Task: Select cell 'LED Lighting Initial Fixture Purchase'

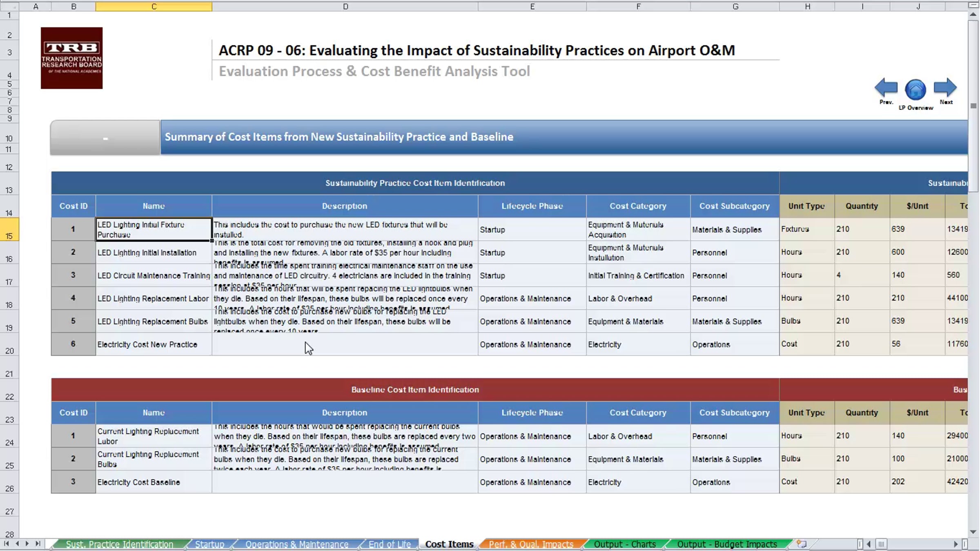Action: point(154,230)
